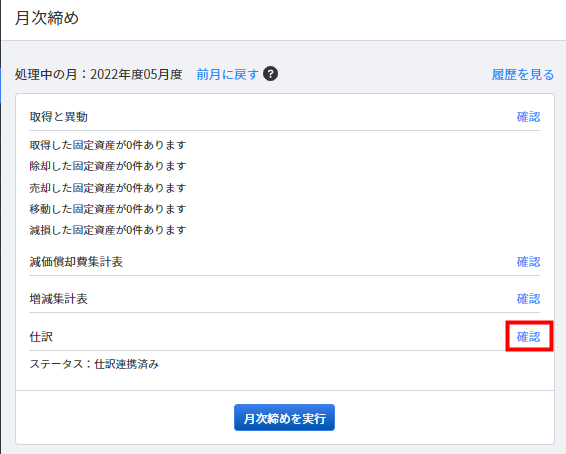Open 確認 for 取得と異動 section
The image size is (566, 454).
(528, 117)
